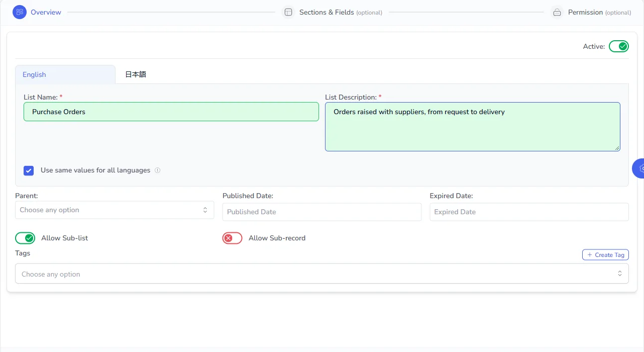Toggle the Active switch
644x352 pixels.
(619, 46)
